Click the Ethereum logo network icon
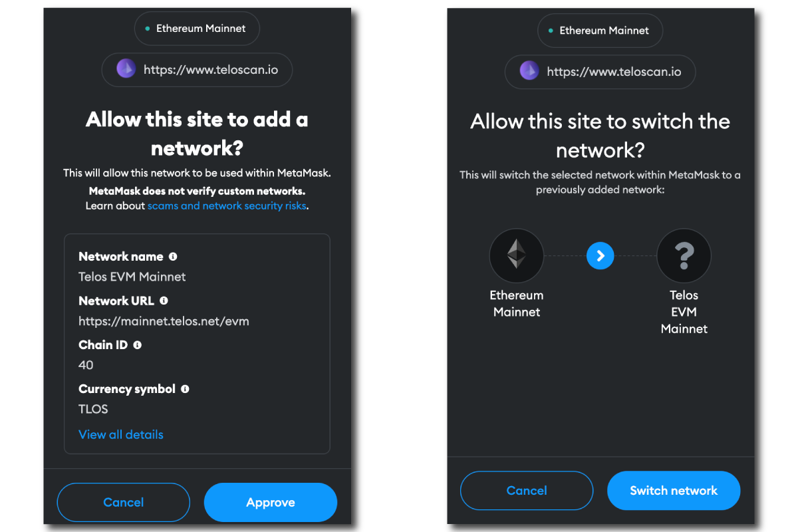Viewport: 798px width, 532px height. [517, 255]
